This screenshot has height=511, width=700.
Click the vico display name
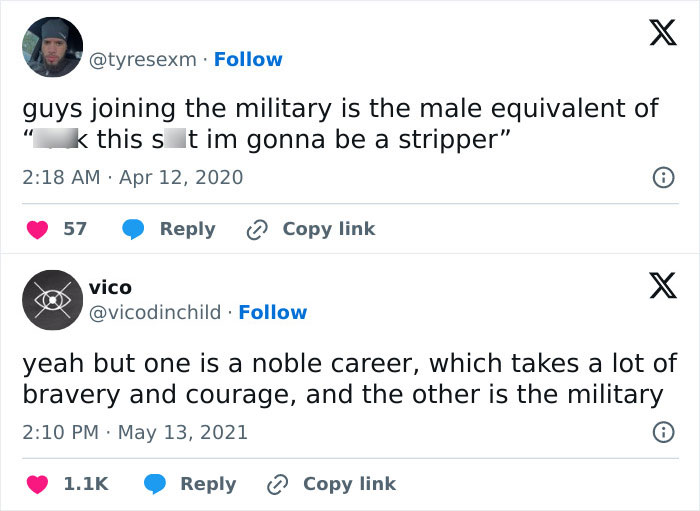pyautogui.click(x=110, y=288)
